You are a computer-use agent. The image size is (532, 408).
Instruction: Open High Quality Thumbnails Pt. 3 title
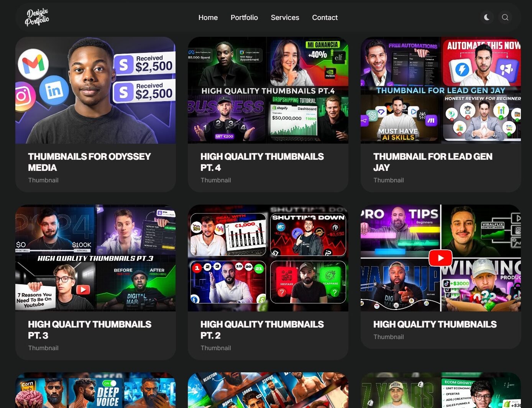(x=89, y=329)
